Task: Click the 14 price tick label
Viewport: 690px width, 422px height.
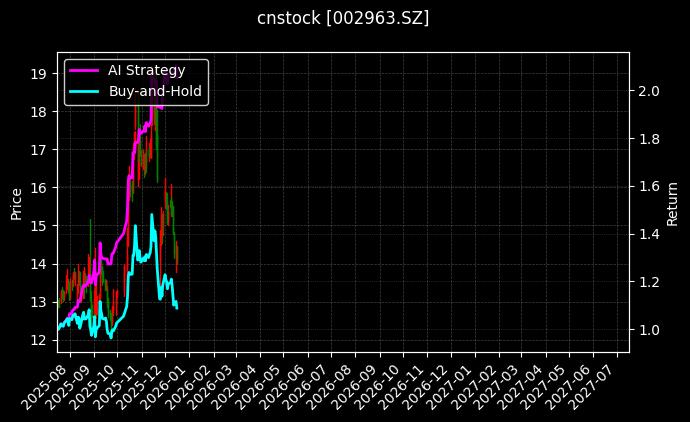Action: (37, 264)
